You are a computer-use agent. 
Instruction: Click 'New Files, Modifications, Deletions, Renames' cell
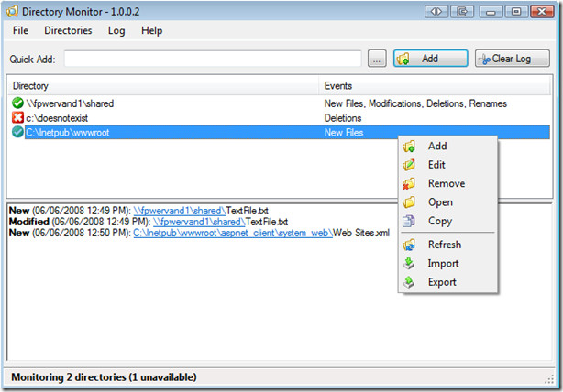click(415, 103)
